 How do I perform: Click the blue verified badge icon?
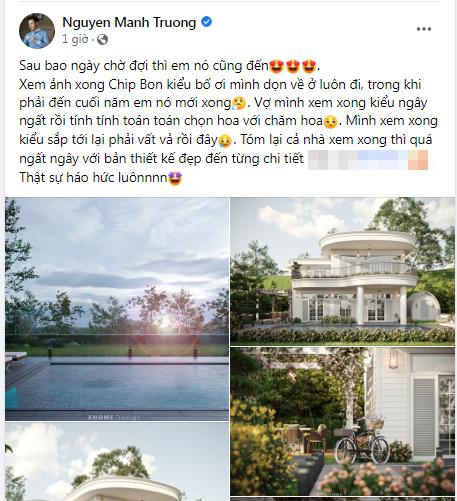point(207,22)
